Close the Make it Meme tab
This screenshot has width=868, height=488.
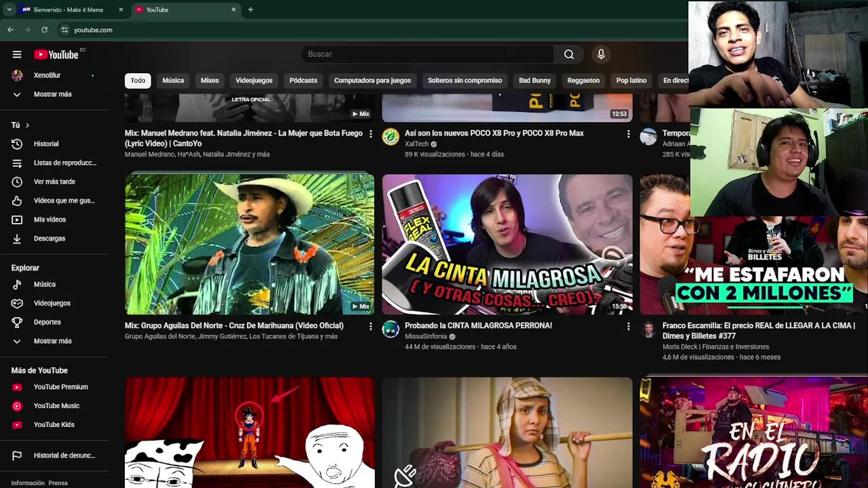point(121,9)
